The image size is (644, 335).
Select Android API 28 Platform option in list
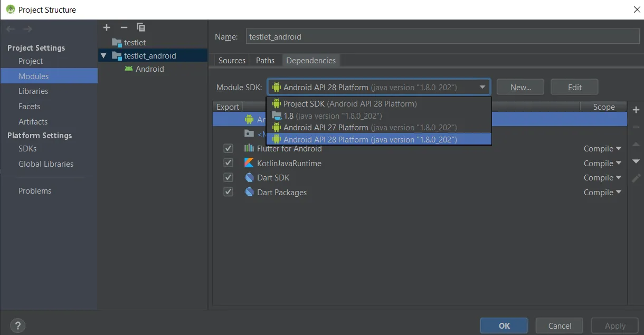tap(378, 139)
